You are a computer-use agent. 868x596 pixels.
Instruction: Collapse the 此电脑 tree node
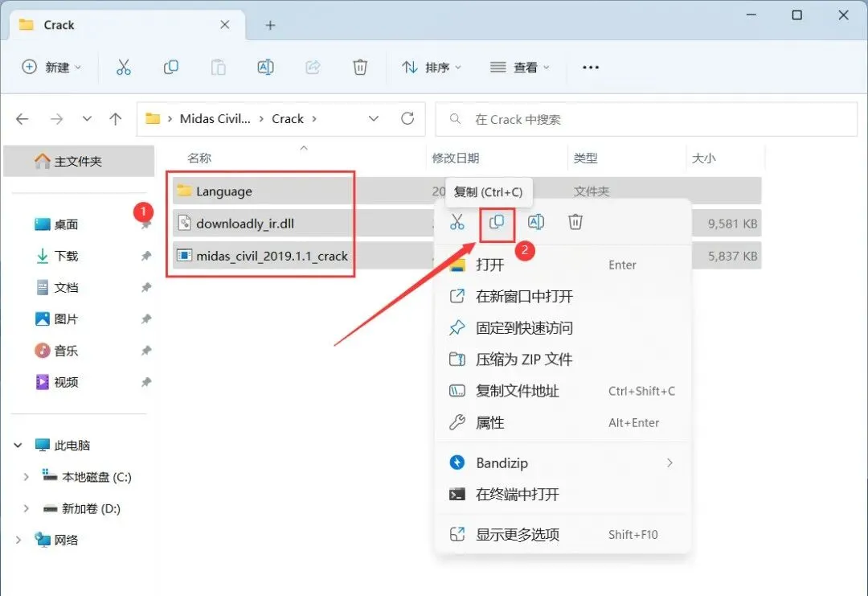[18, 445]
